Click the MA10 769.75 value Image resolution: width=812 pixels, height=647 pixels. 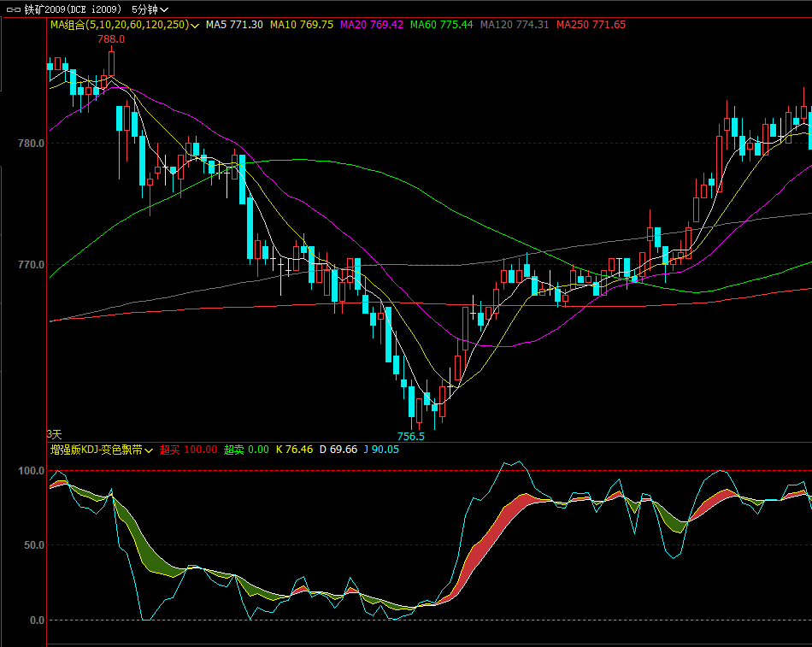[x=302, y=24]
